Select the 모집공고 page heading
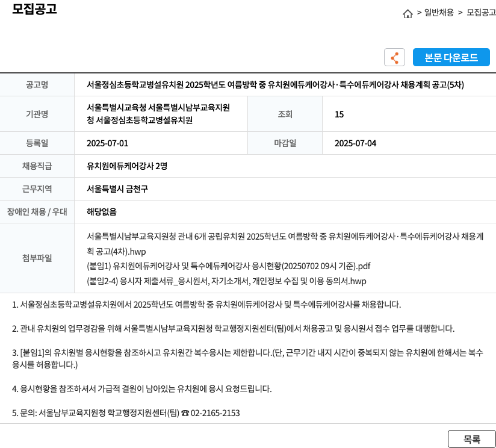 34,9
